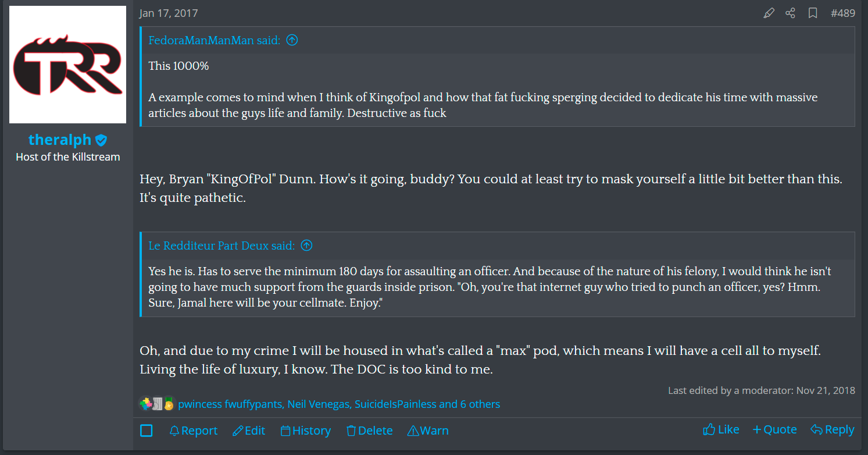
Task: Select the highlighter pencil icon in post header
Action: [769, 12]
